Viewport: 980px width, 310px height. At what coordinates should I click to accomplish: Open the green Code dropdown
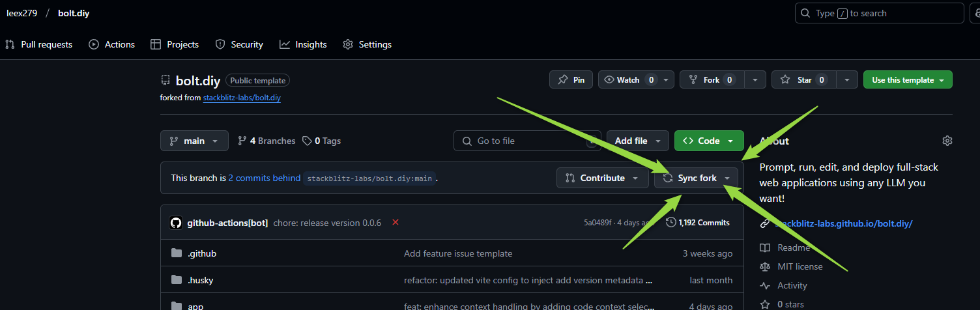[x=709, y=141]
